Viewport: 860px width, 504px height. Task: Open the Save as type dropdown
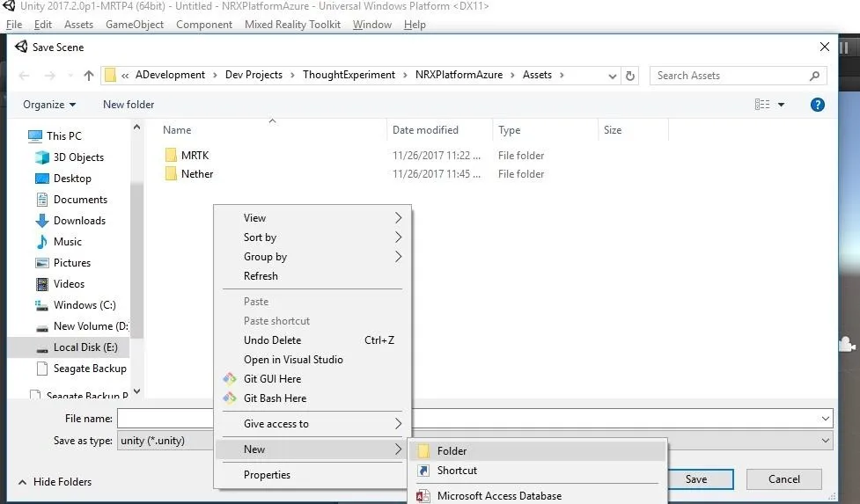coord(825,441)
